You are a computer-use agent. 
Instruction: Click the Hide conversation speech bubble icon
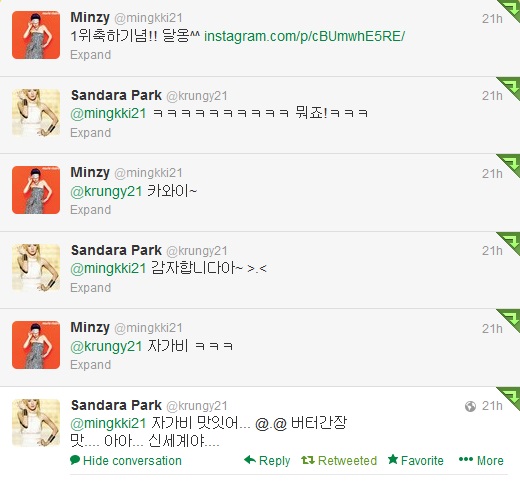[75, 460]
